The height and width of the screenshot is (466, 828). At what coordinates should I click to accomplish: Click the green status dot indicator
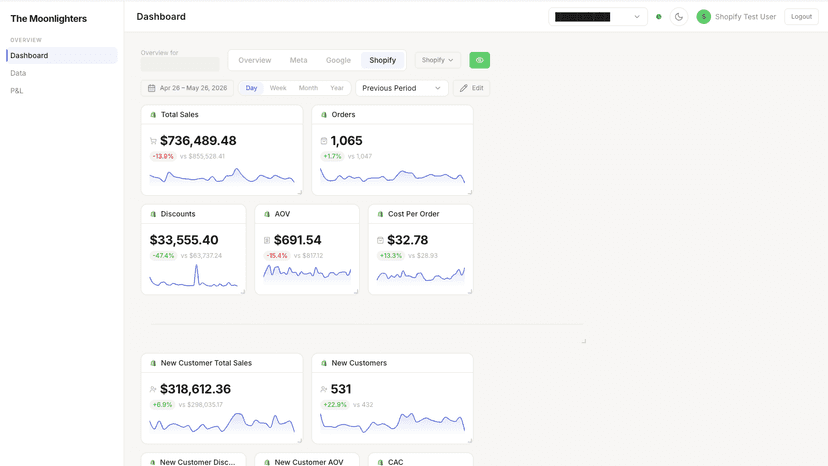[x=658, y=17]
